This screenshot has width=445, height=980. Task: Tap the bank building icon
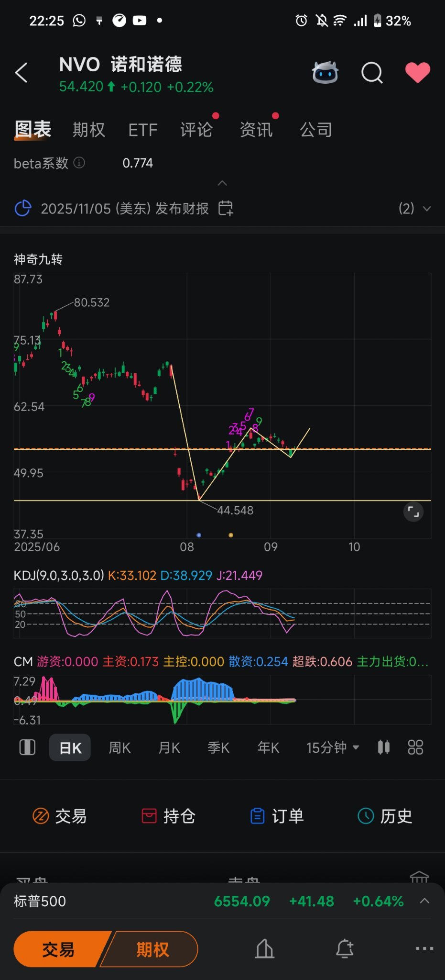pos(419,877)
